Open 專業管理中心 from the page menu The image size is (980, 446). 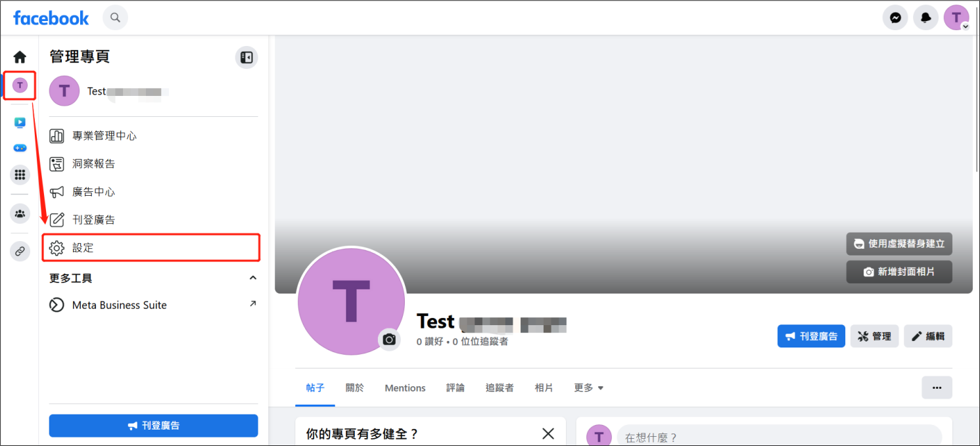(x=105, y=135)
